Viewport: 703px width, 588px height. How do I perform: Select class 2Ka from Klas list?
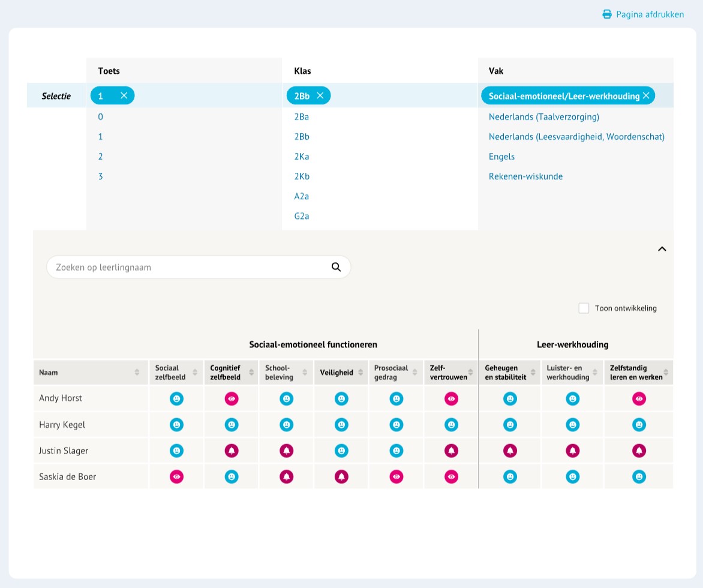[x=302, y=157]
